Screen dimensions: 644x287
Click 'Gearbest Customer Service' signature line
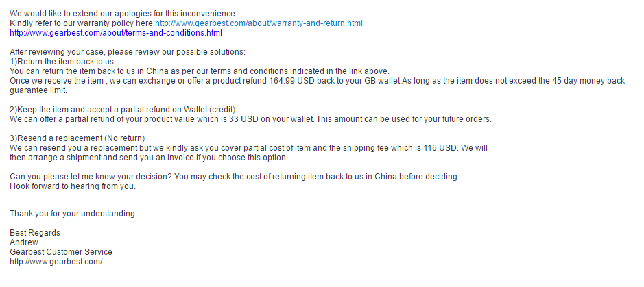pyautogui.click(x=61, y=252)
